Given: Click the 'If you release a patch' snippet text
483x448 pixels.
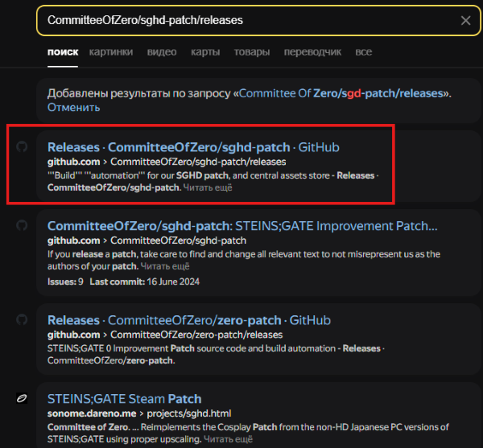Looking at the screenshot, I should 244,261.
